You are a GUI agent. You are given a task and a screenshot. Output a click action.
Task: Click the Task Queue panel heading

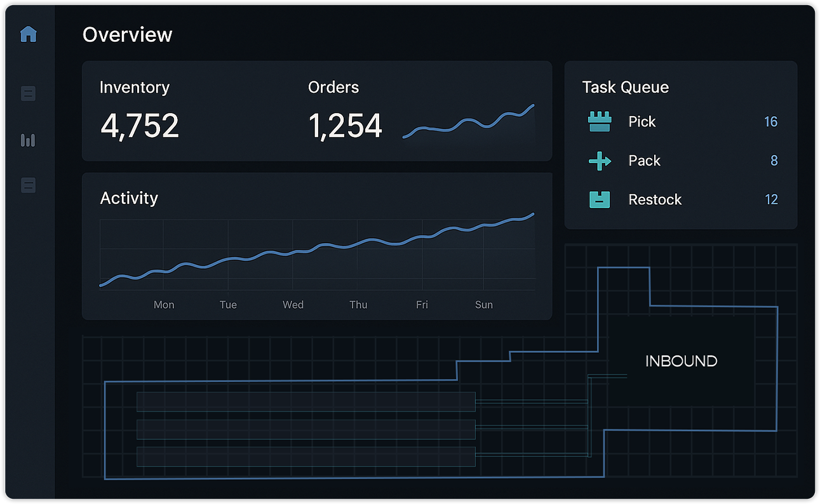pyautogui.click(x=625, y=88)
